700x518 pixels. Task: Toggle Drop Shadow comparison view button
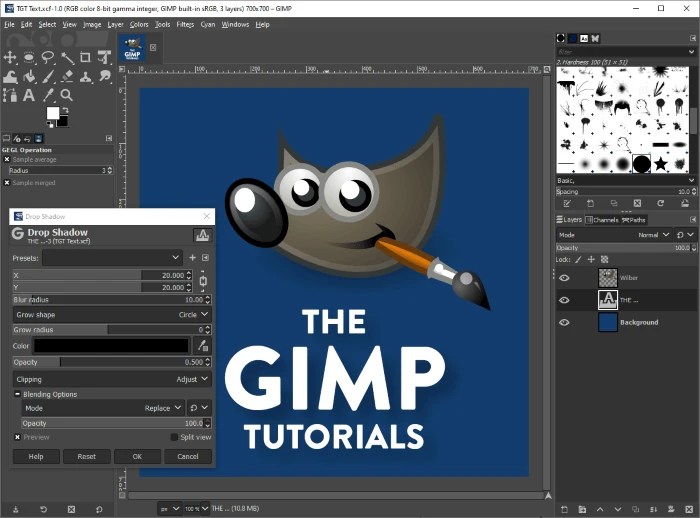(x=202, y=235)
